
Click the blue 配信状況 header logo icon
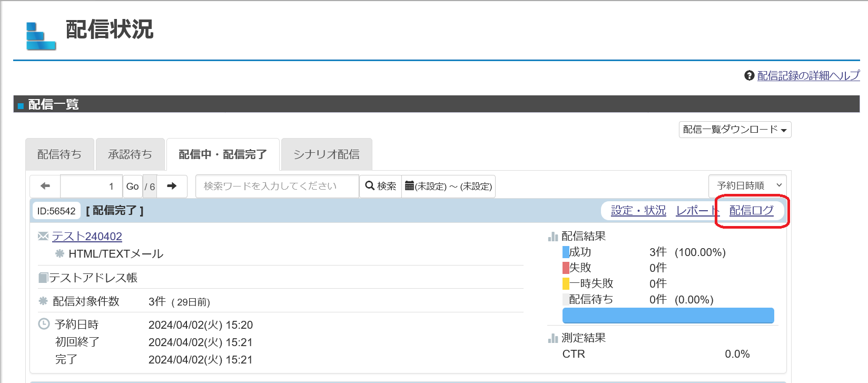(x=41, y=36)
